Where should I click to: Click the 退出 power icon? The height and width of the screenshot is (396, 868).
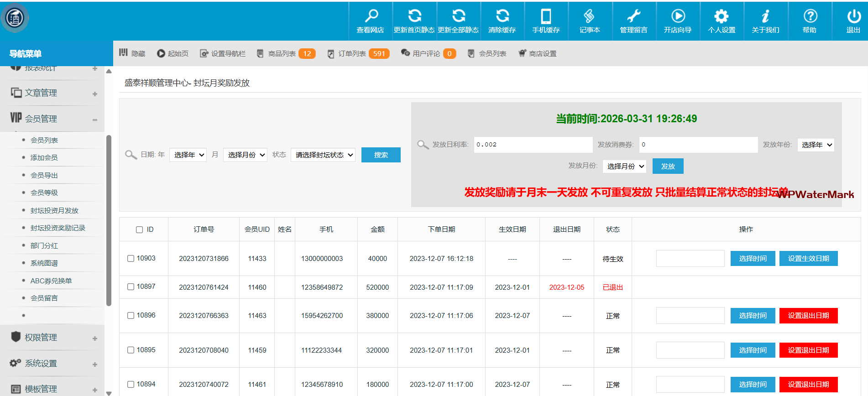point(853,16)
